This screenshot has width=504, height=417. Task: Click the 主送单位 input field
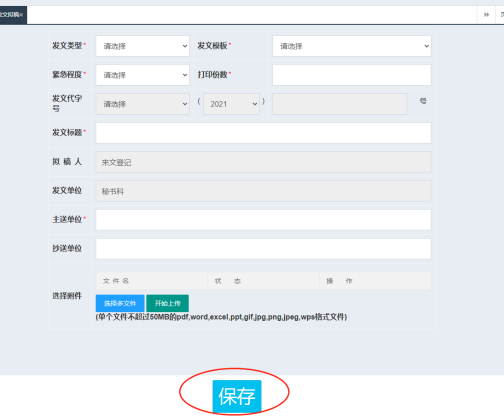pos(263,220)
